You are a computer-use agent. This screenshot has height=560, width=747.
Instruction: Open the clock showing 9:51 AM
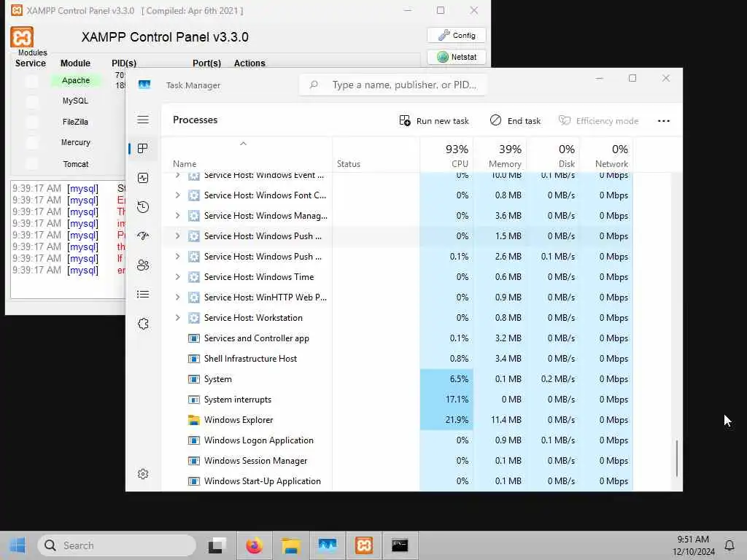[693, 545]
